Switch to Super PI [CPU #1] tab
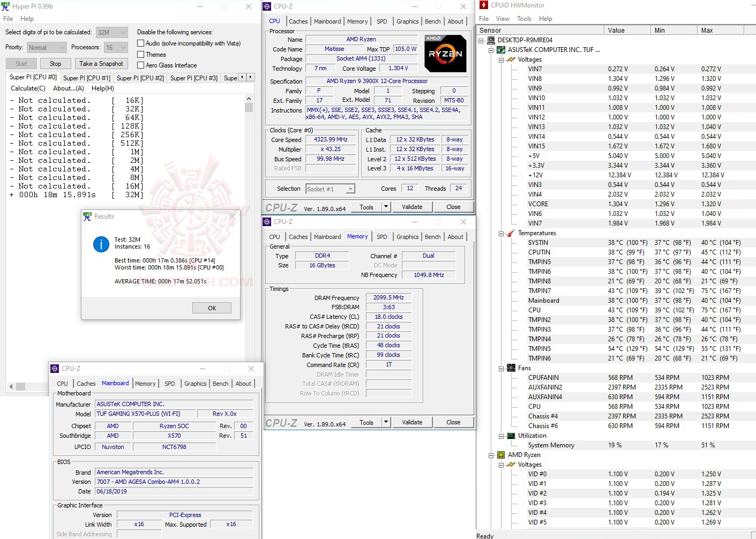 pos(87,78)
